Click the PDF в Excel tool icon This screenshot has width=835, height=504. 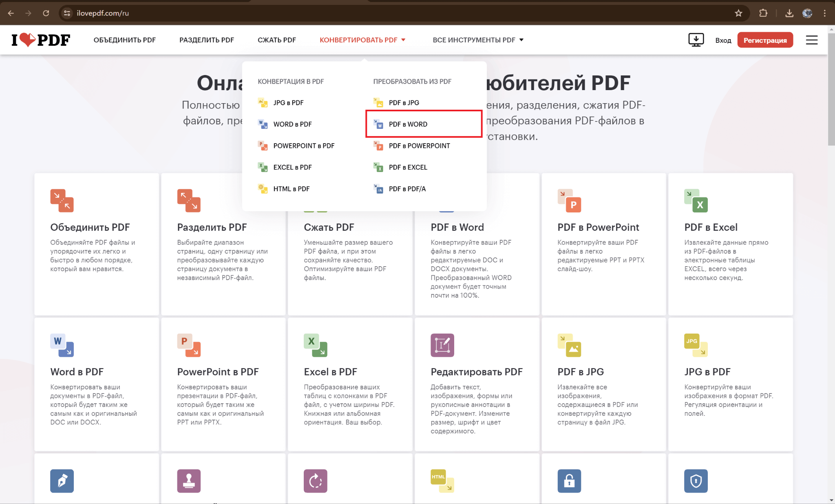pyautogui.click(x=696, y=201)
